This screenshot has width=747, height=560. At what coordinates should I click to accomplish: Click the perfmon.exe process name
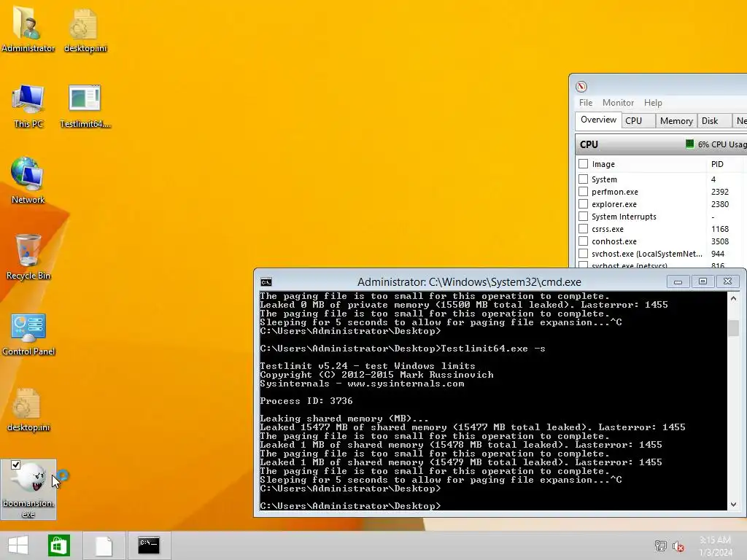[614, 192]
